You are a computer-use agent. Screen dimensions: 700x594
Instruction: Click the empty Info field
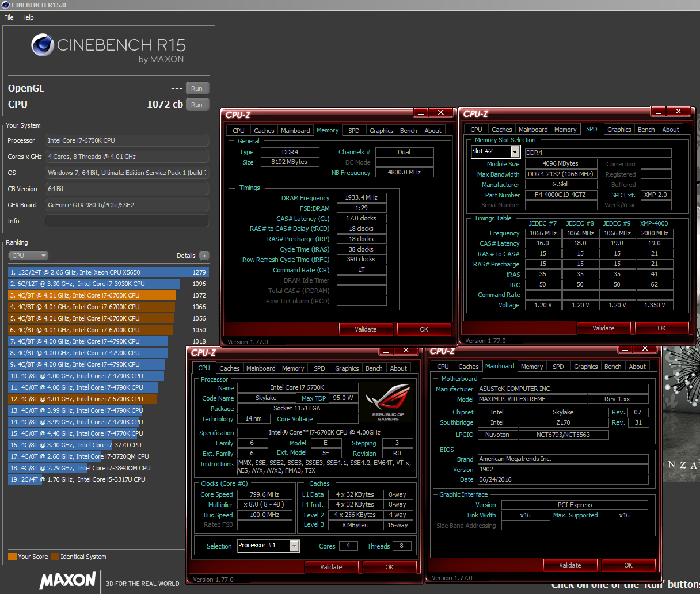point(127,221)
